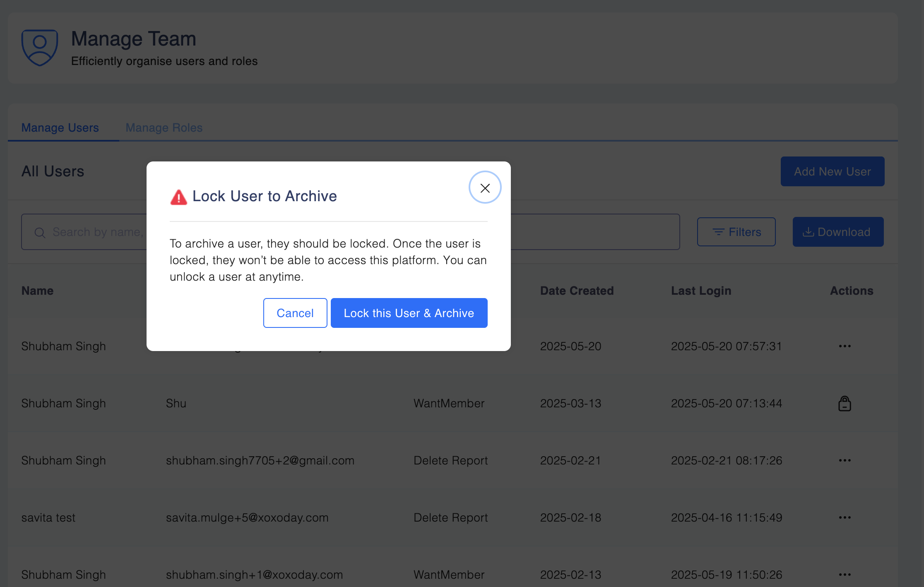Open actions menu for savita test

click(845, 517)
